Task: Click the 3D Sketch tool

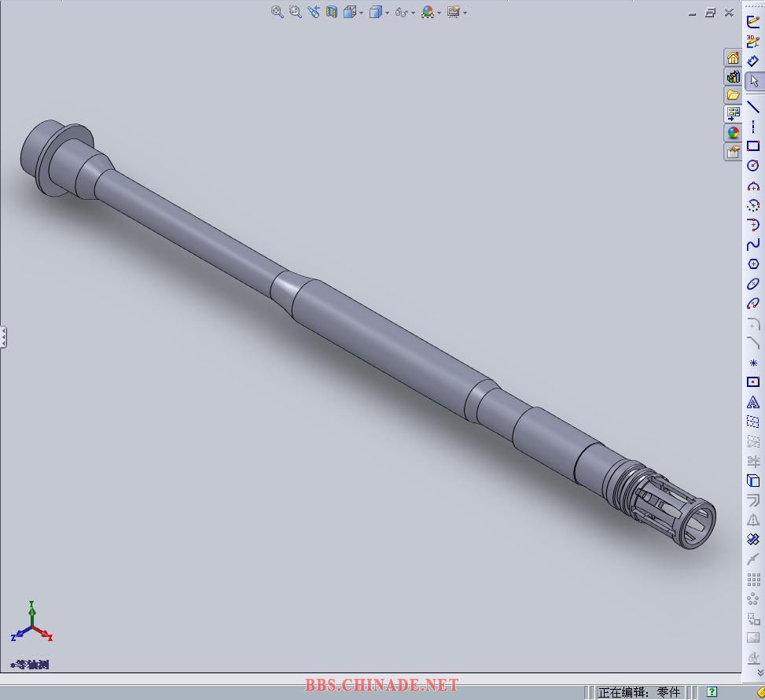Action: click(753, 42)
